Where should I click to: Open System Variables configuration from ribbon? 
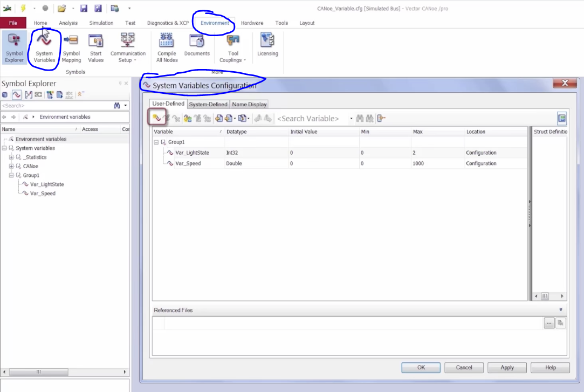[44, 47]
